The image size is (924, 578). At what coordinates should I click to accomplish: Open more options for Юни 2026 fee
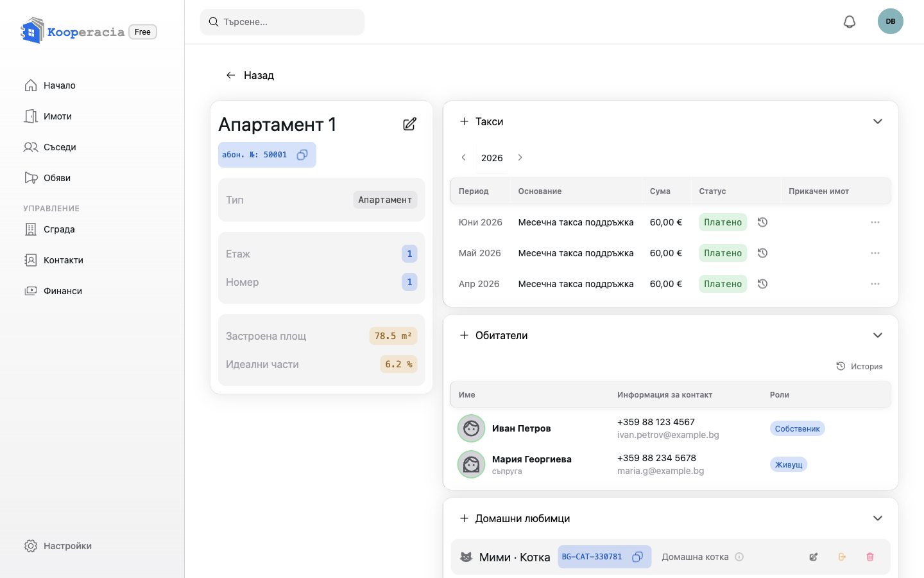click(875, 222)
